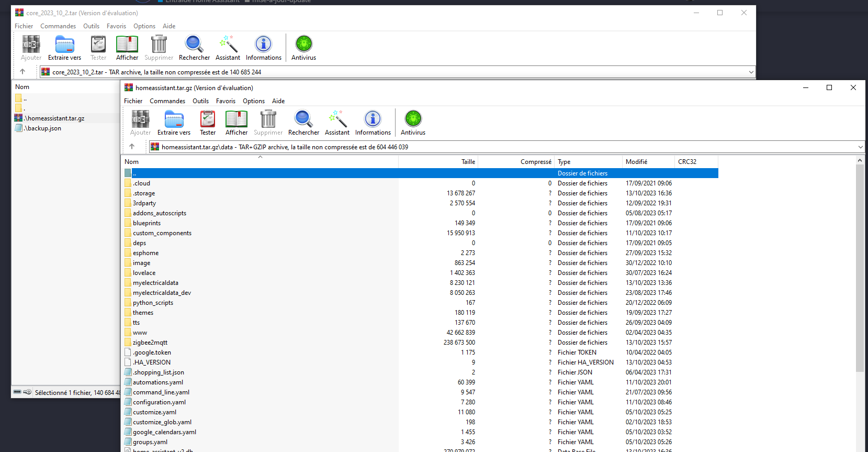This screenshot has height=452, width=868.
Task: Select the .HA_VERSION file row
Action: (421, 362)
